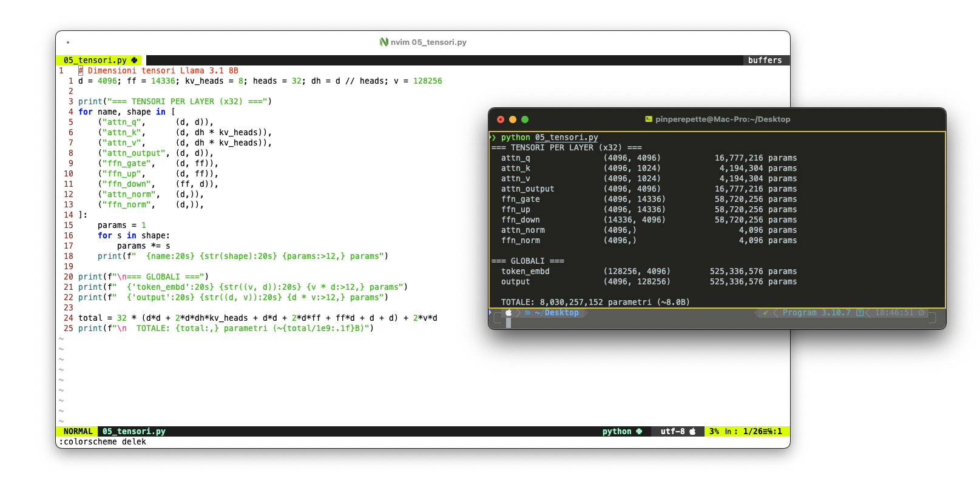Click the 'python 05_tensori.py' command in the terminal

(549, 137)
